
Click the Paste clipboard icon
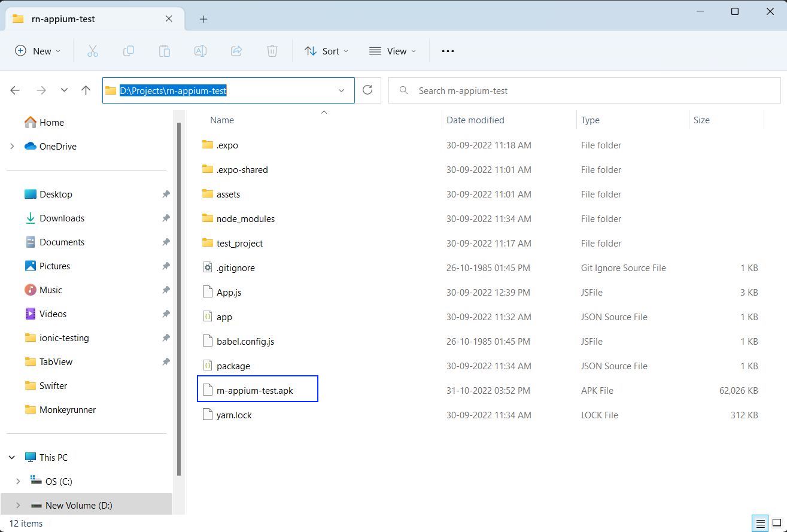[x=164, y=51]
